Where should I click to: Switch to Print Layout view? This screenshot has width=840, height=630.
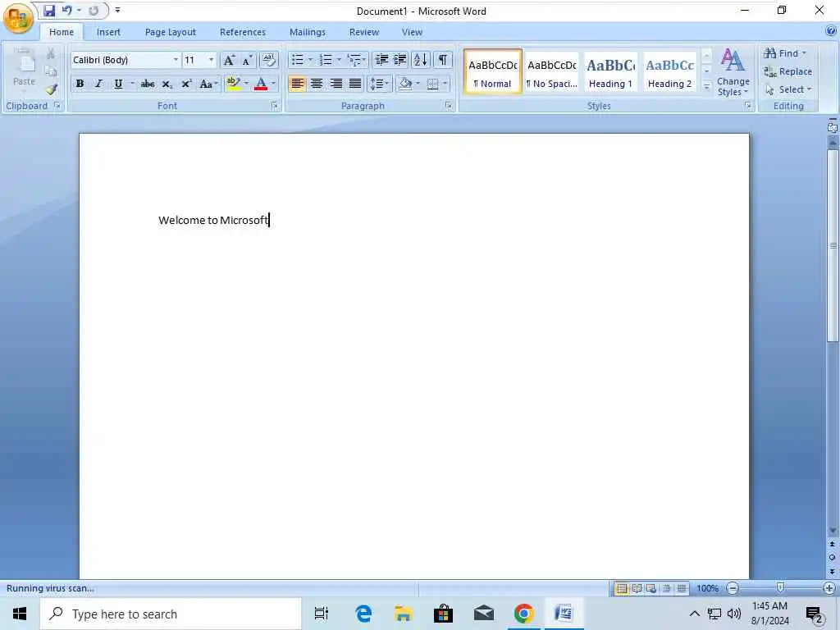(622, 588)
